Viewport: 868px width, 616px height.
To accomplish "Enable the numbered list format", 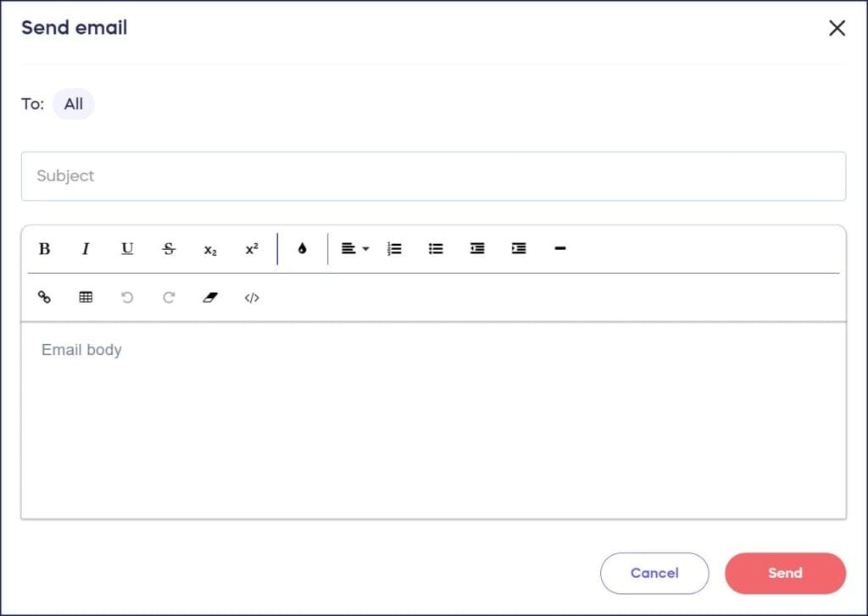I will pos(393,248).
